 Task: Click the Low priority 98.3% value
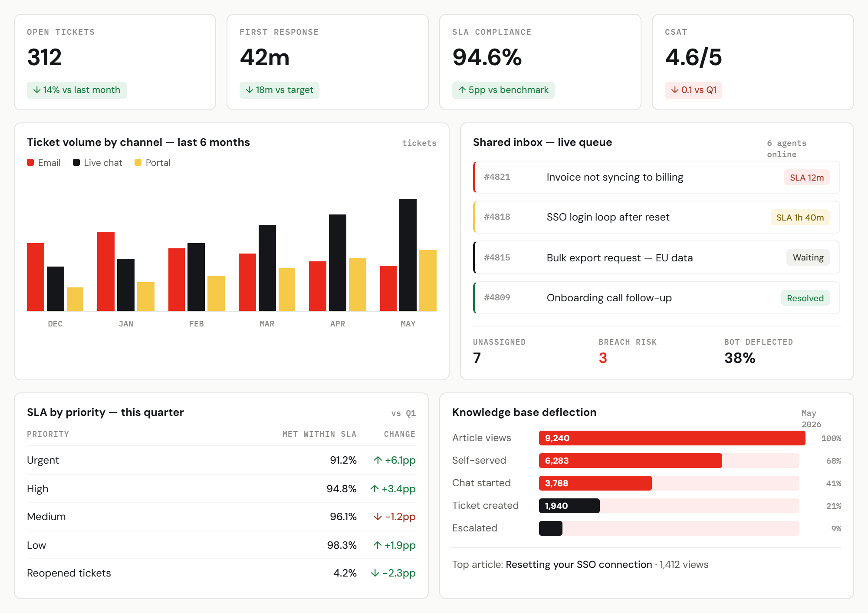tap(342, 545)
